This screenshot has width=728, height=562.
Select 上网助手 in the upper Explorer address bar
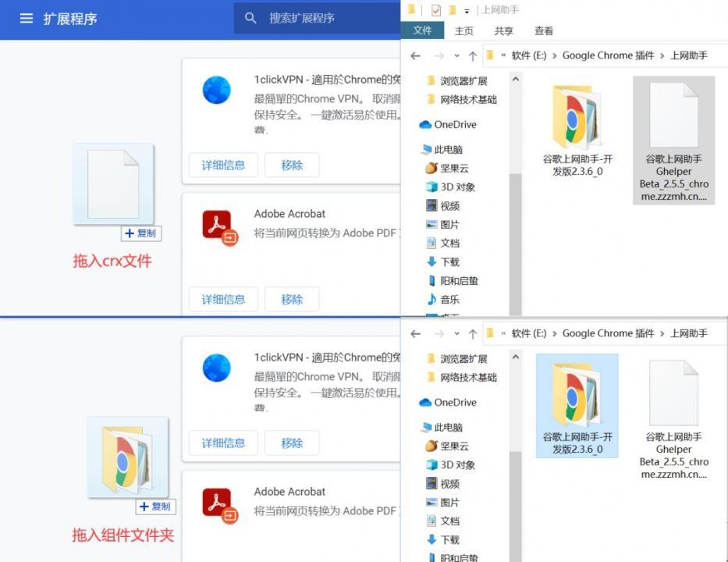(688, 55)
